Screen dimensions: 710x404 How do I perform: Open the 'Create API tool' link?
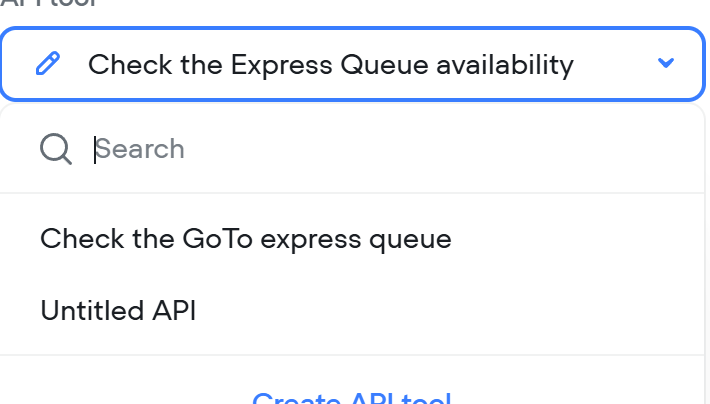[352, 398]
